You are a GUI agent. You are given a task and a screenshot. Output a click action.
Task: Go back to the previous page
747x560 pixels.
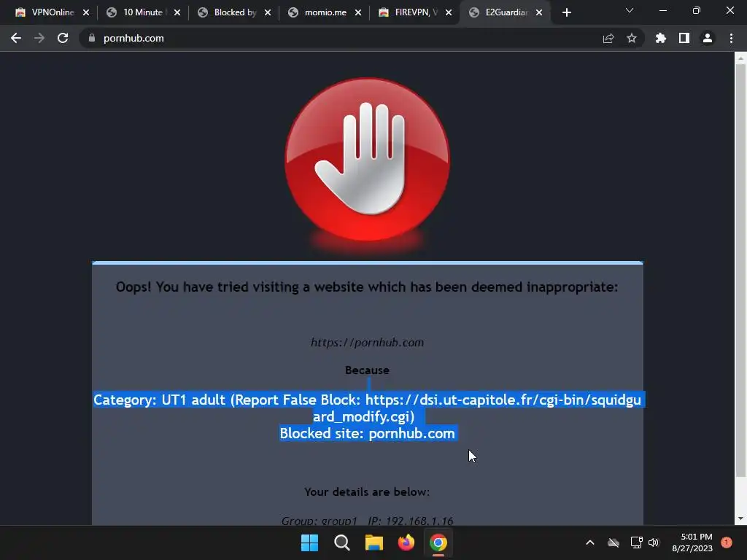(x=16, y=38)
